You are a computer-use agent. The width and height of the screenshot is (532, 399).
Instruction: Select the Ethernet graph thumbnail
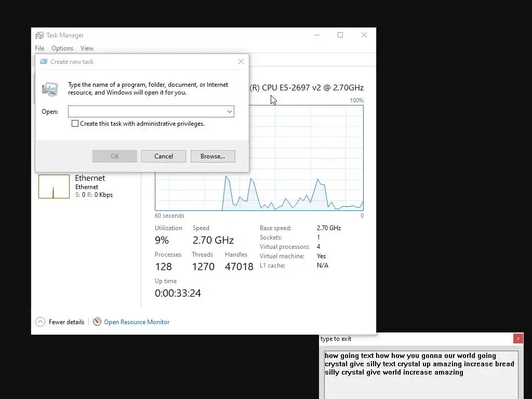54,187
